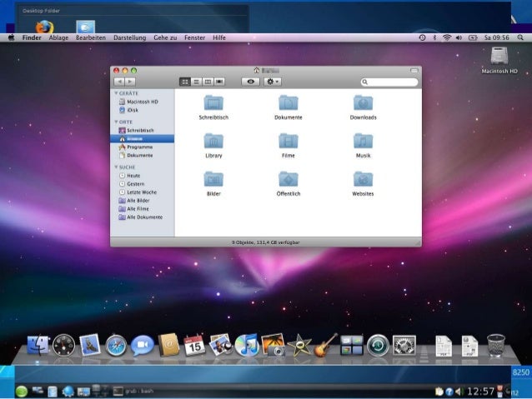Launch Dashboard from the Dock
The image size is (532, 399).
click(63, 345)
